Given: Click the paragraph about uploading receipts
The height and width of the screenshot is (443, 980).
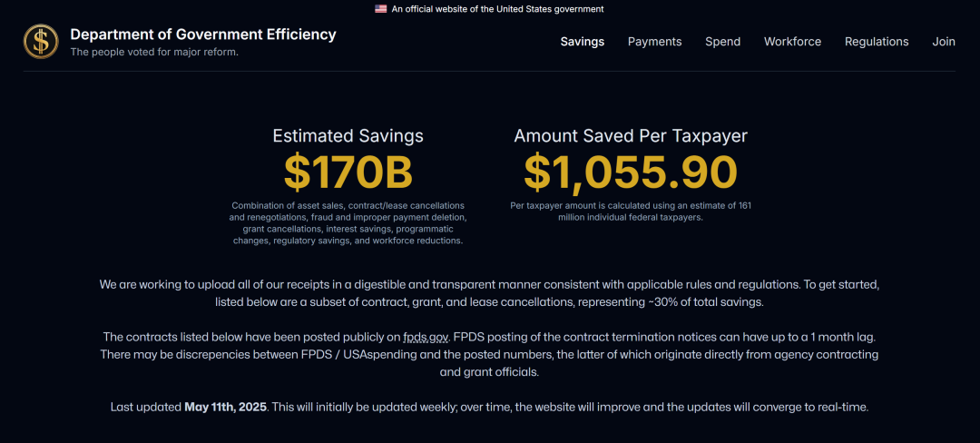Looking at the screenshot, I should click(490, 293).
